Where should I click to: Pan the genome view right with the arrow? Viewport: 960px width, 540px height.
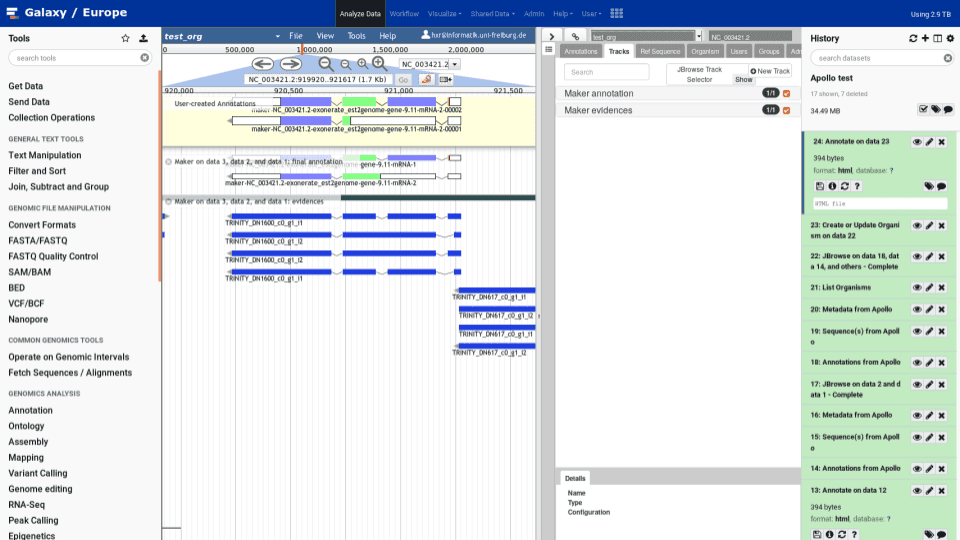click(290, 64)
